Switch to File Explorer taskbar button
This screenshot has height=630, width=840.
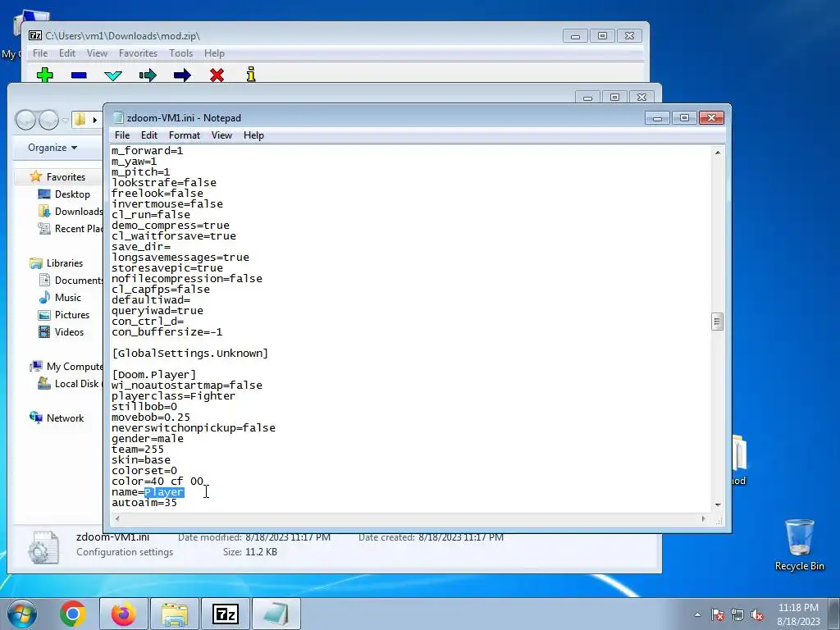tap(175, 614)
